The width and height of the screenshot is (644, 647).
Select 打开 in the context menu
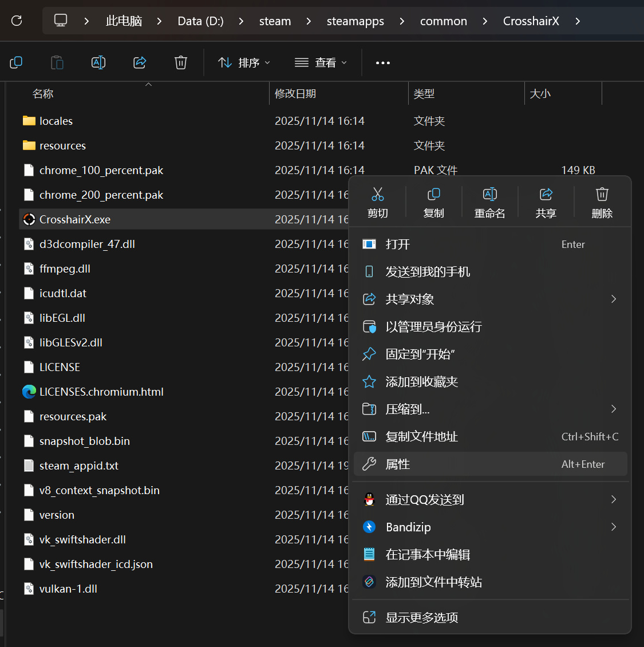[490, 244]
